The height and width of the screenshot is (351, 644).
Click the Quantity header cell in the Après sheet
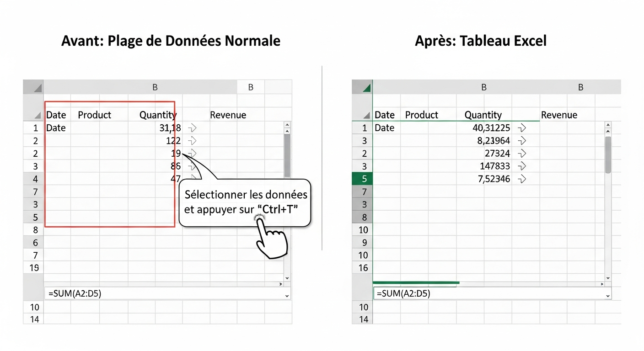[x=483, y=115]
